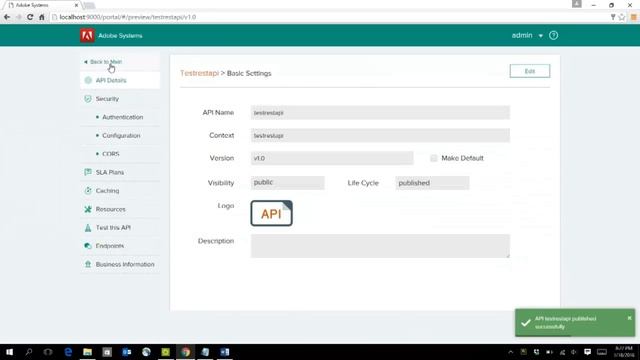Screen dimensions: 640x360
Task: Click the Resources tools icon
Action: (88, 209)
